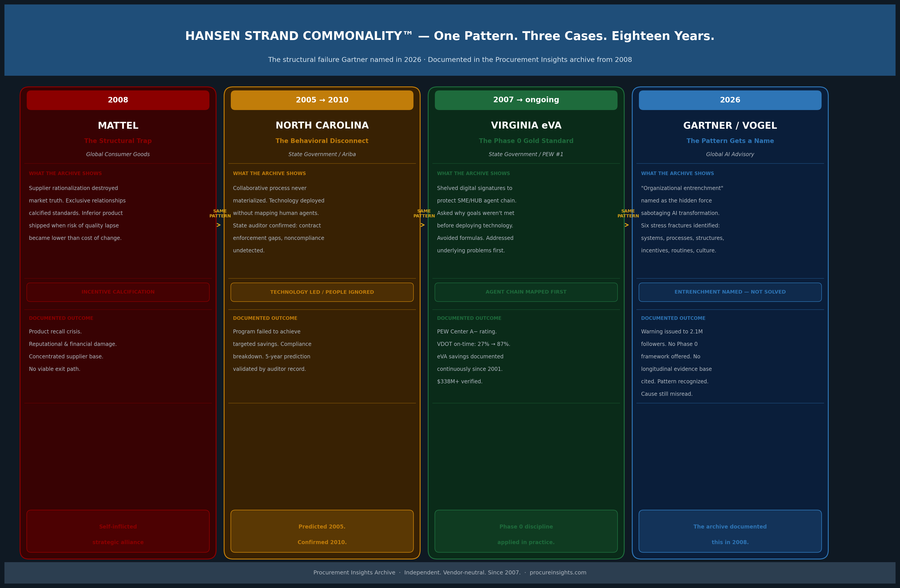
Task: Click arrow between North Carolina and Virginia
Action: [x=422, y=225]
